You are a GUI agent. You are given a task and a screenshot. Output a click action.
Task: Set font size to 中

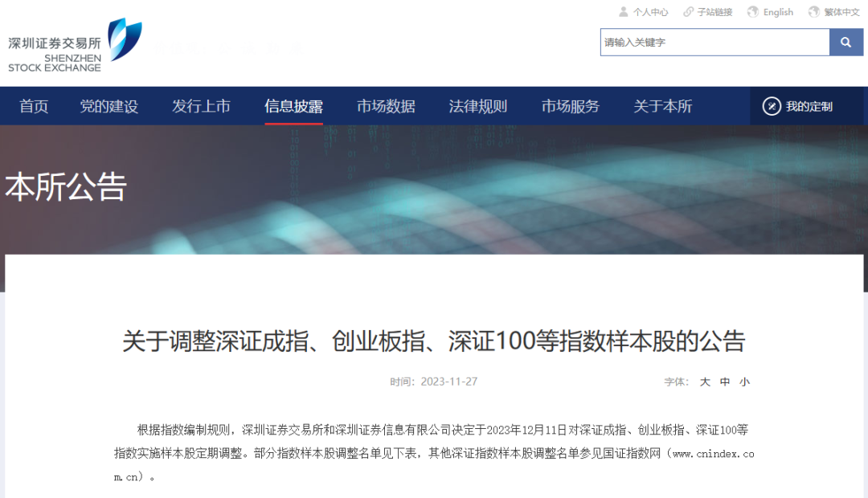pos(725,382)
